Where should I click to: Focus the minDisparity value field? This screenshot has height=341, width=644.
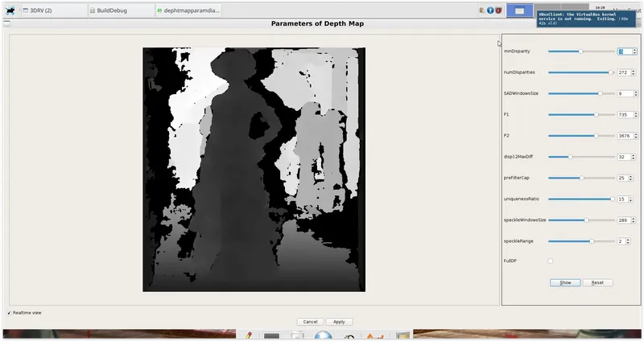click(625, 51)
